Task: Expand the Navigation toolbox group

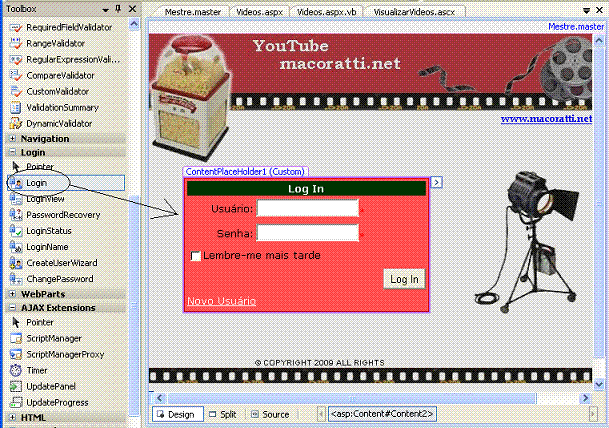Action: tap(12, 139)
